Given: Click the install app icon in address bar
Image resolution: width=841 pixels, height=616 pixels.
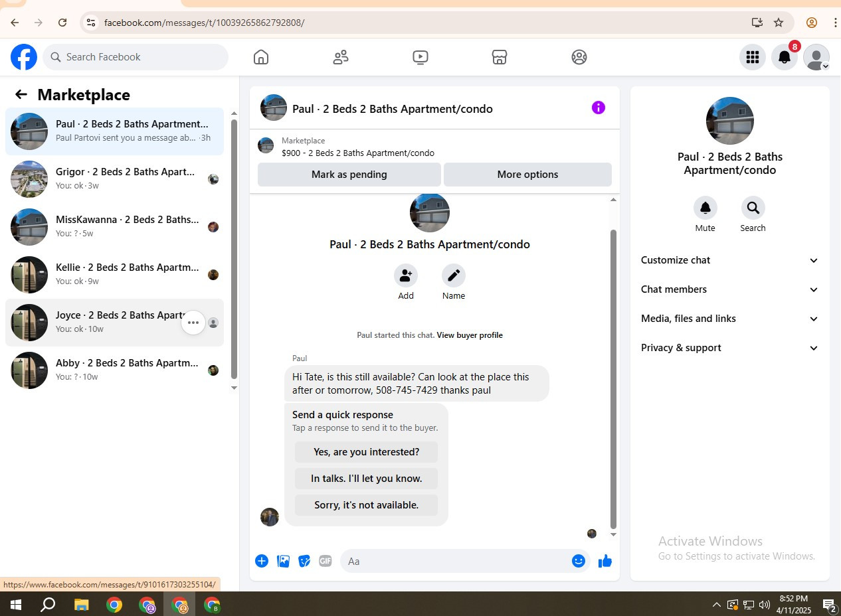Looking at the screenshot, I should 757,23.
